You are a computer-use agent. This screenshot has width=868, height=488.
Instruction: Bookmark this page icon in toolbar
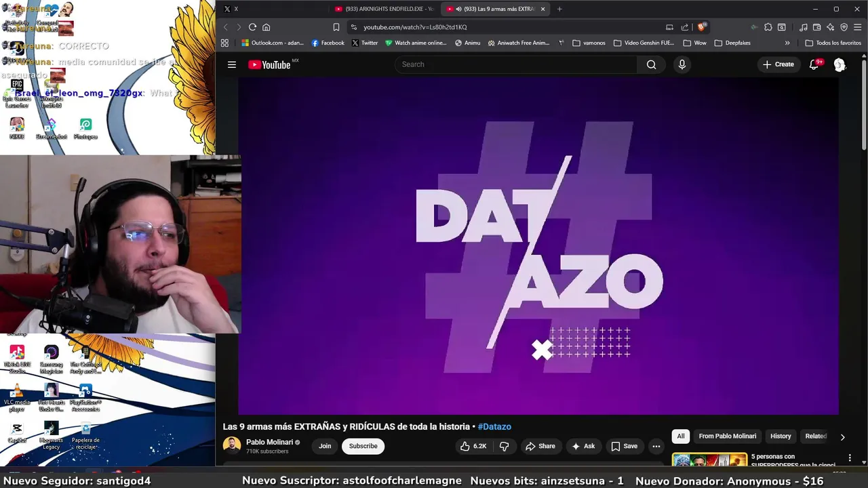click(336, 27)
